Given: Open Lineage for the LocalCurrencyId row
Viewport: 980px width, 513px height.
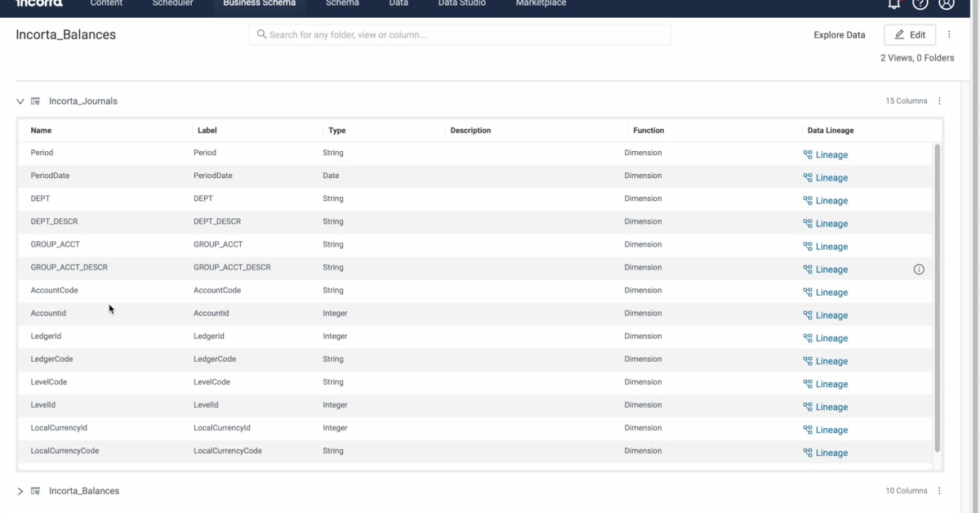Looking at the screenshot, I should [x=826, y=429].
